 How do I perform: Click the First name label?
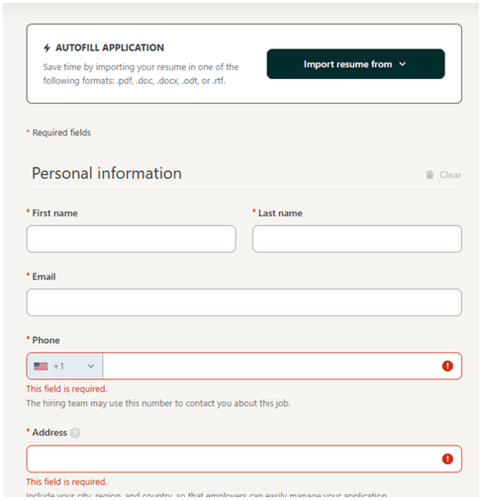coord(55,213)
